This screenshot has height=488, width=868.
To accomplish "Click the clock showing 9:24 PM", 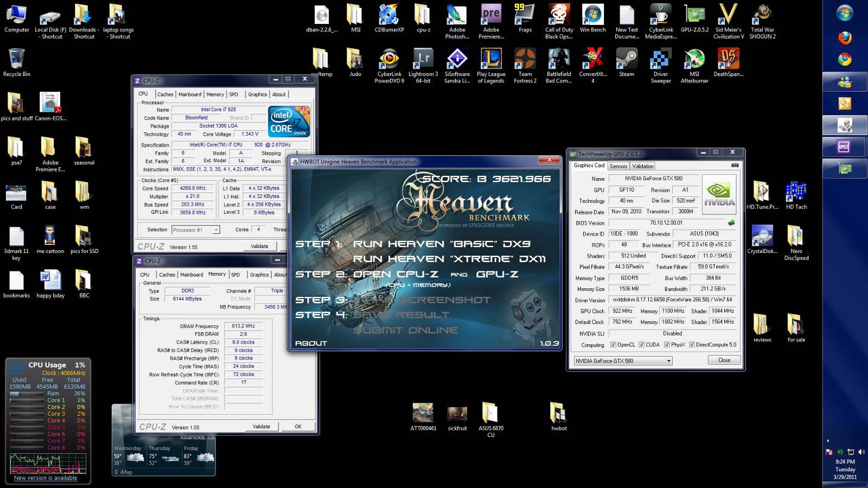I will 845,462.
